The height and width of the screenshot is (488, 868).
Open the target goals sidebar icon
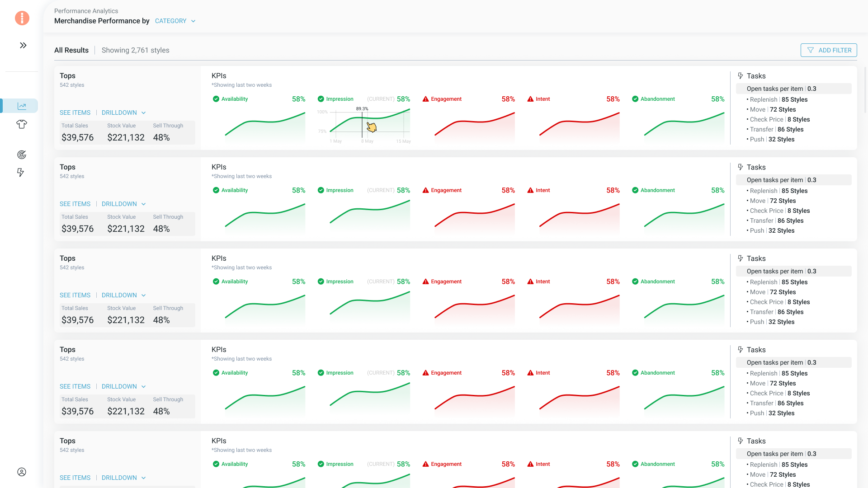[x=22, y=155]
